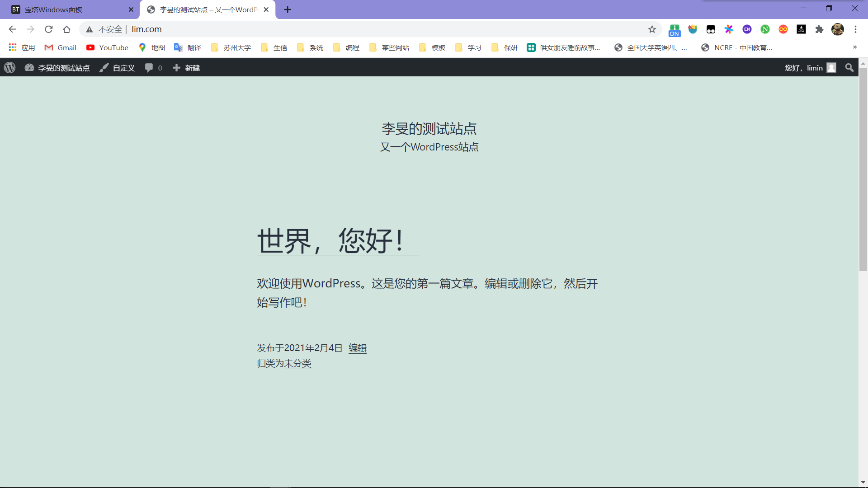Open 李旻的测试站点 dashboard menu in admin bar
Image resolution: width=868 pixels, height=488 pixels.
coord(57,68)
